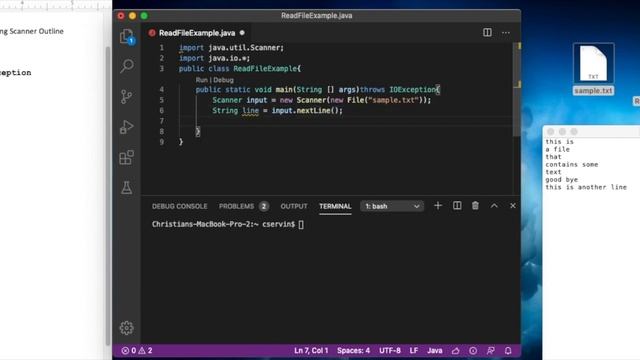Open the Search view in activity bar
Viewport: 640px width, 360px height.
[127, 66]
